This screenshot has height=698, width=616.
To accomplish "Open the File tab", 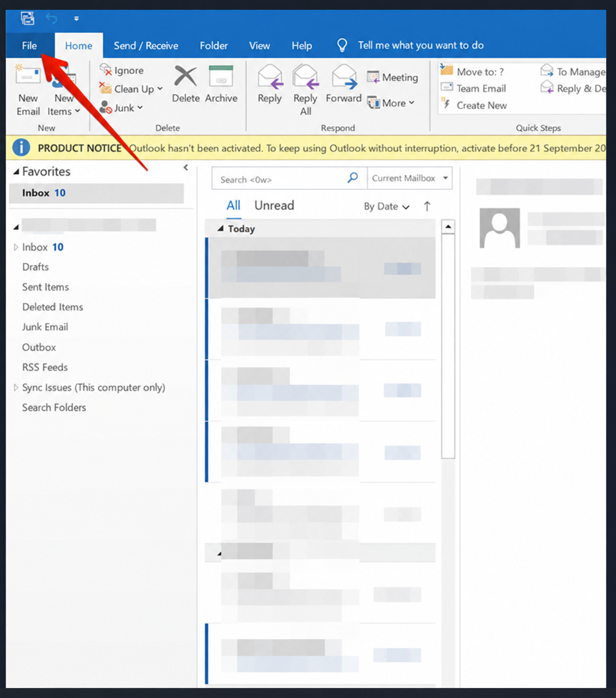I will pyautogui.click(x=29, y=45).
